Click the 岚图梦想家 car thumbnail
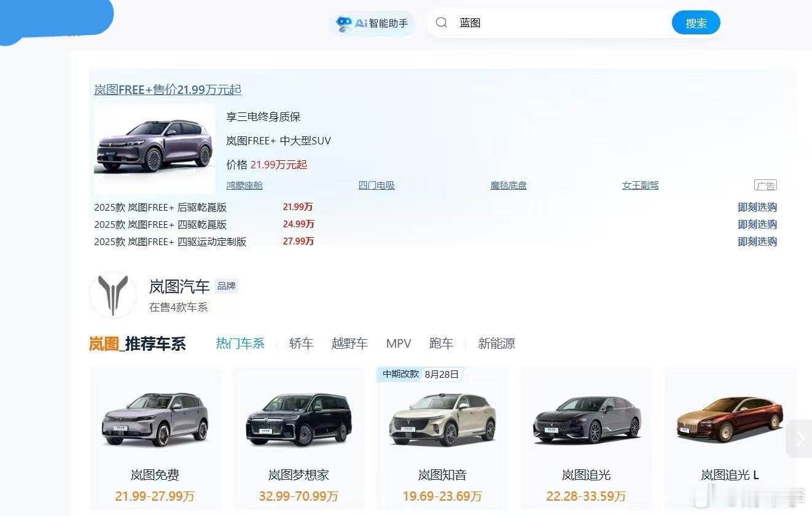 click(x=299, y=420)
